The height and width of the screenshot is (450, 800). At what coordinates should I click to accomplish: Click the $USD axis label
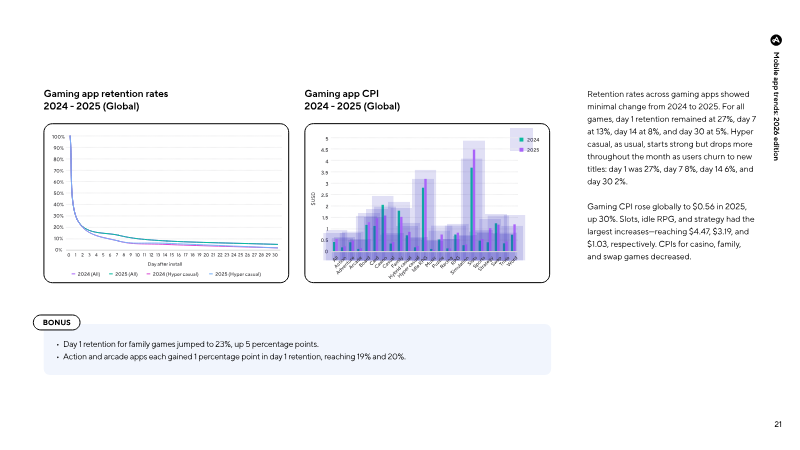click(313, 194)
